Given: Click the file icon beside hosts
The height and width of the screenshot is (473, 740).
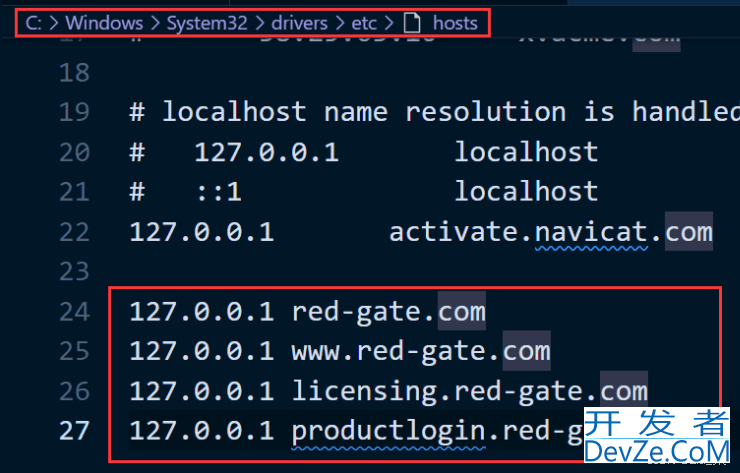Looking at the screenshot, I should tap(412, 23).
